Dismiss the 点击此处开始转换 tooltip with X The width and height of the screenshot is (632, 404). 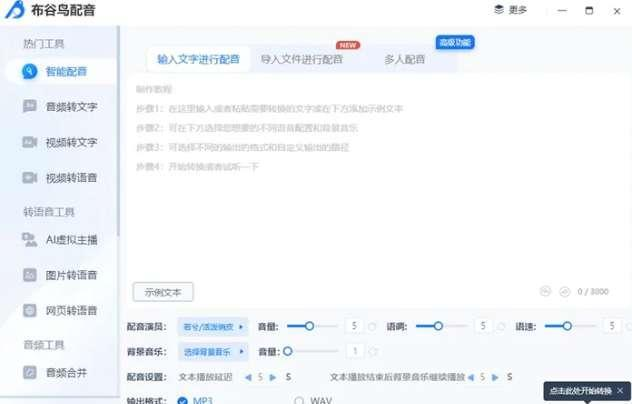coord(620,391)
